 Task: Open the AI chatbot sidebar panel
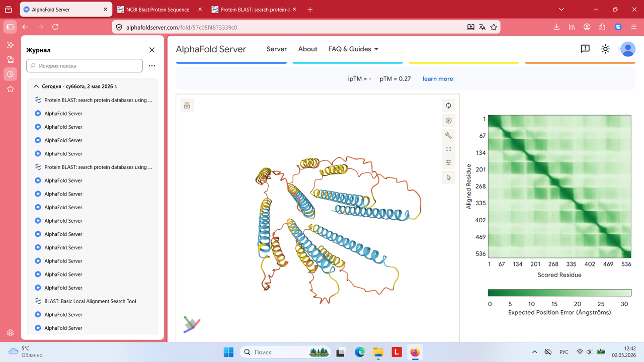[x=10, y=45]
